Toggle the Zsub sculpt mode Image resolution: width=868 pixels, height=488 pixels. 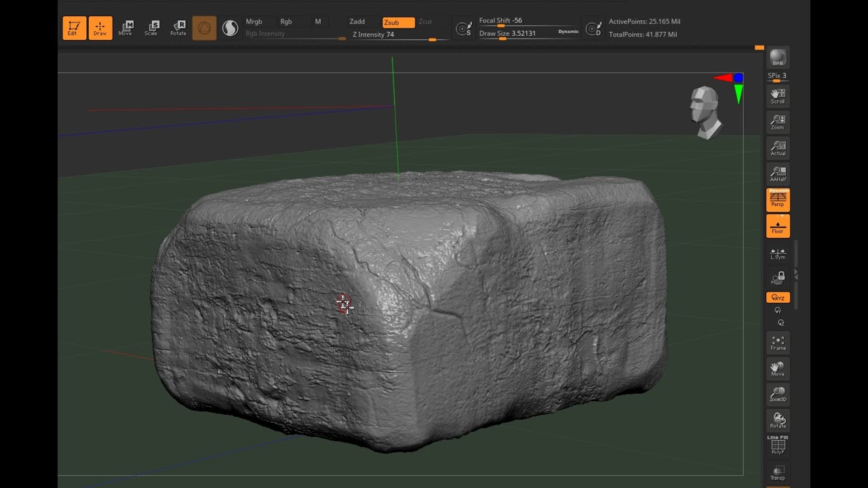[x=398, y=22]
